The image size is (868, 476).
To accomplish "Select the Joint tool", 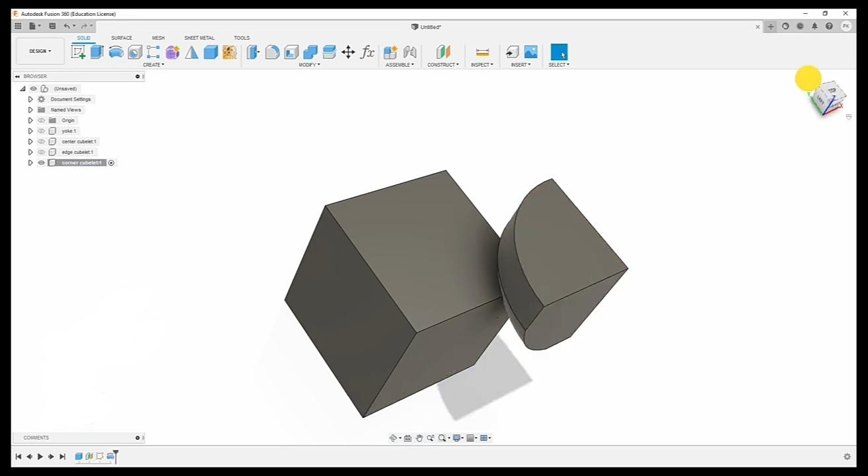I will [410, 52].
